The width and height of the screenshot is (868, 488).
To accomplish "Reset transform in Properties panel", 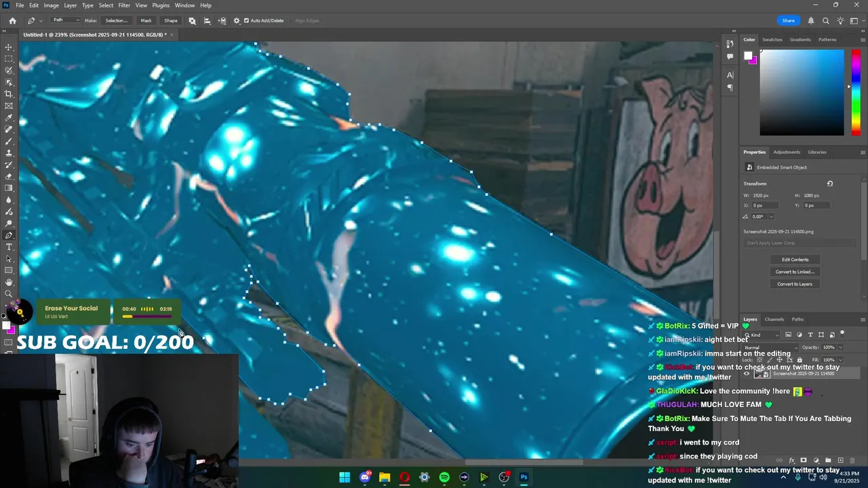I will click(x=829, y=184).
